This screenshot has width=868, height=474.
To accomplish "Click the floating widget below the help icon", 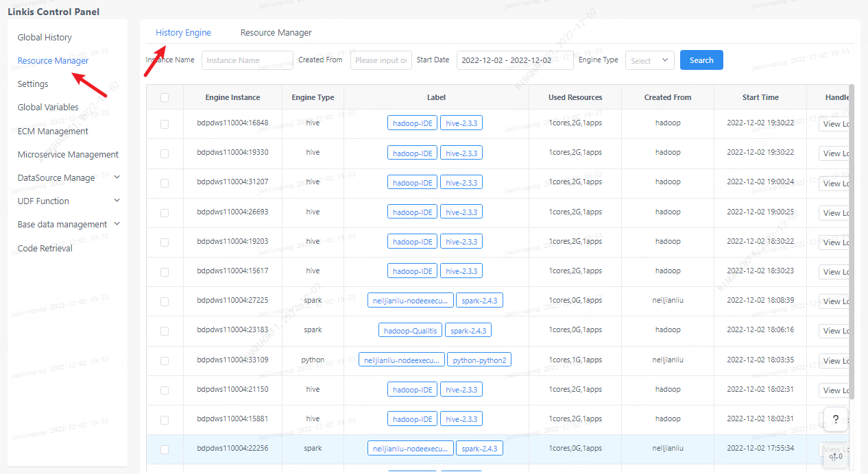I will [835, 455].
